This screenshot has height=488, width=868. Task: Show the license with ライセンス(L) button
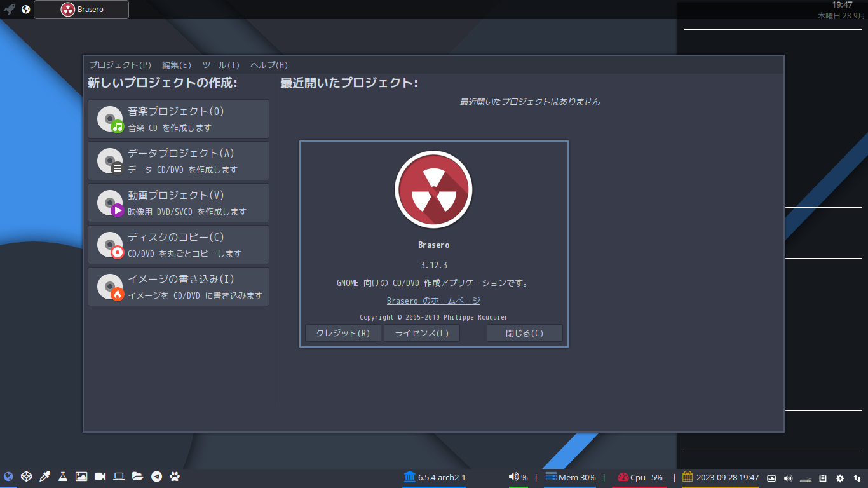pos(422,333)
